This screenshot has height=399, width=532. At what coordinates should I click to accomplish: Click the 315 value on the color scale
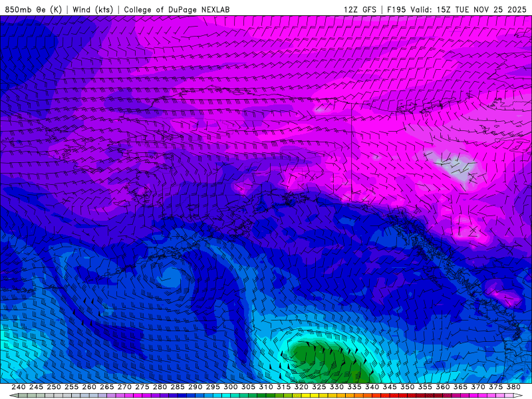(284, 387)
